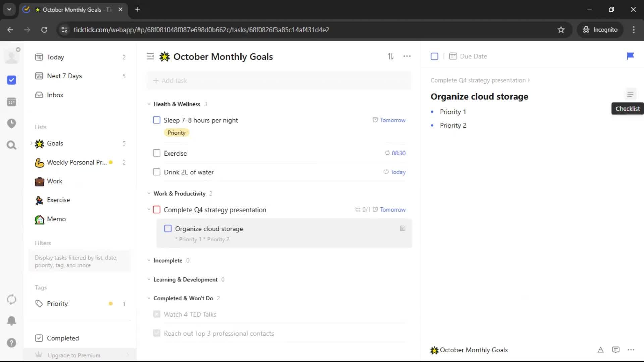Click the Search magnifier in left rail
The height and width of the screenshot is (362, 644).
click(11, 145)
